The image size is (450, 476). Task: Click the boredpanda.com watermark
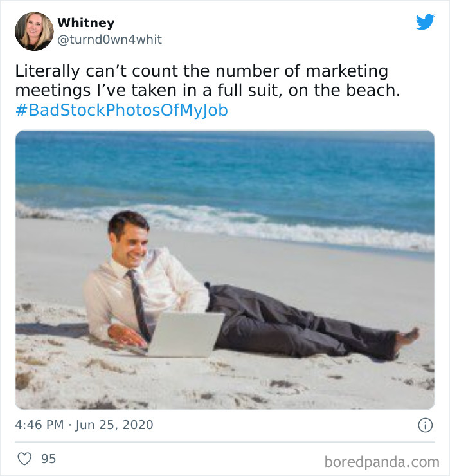tap(381, 461)
